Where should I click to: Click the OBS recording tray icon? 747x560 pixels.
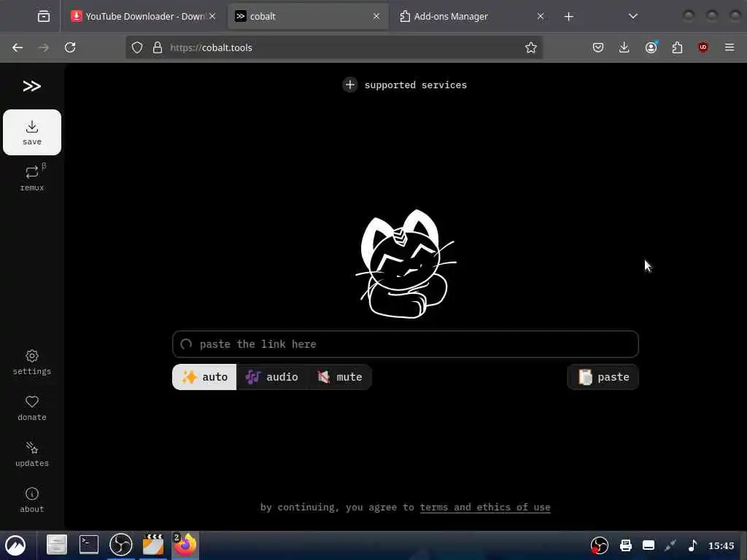point(600,545)
